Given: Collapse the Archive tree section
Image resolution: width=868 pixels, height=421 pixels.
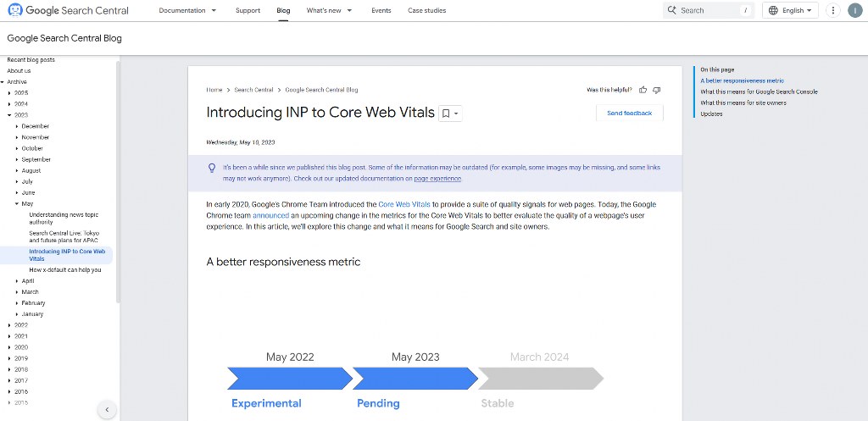Looking at the screenshot, I should (x=3, y=82).
